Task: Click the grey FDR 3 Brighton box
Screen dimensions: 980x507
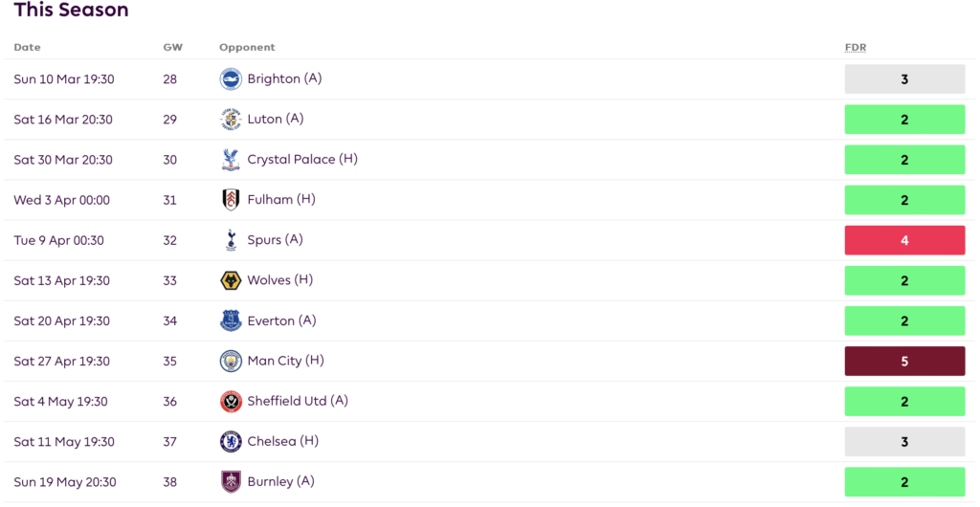Action: coord(904,79)
